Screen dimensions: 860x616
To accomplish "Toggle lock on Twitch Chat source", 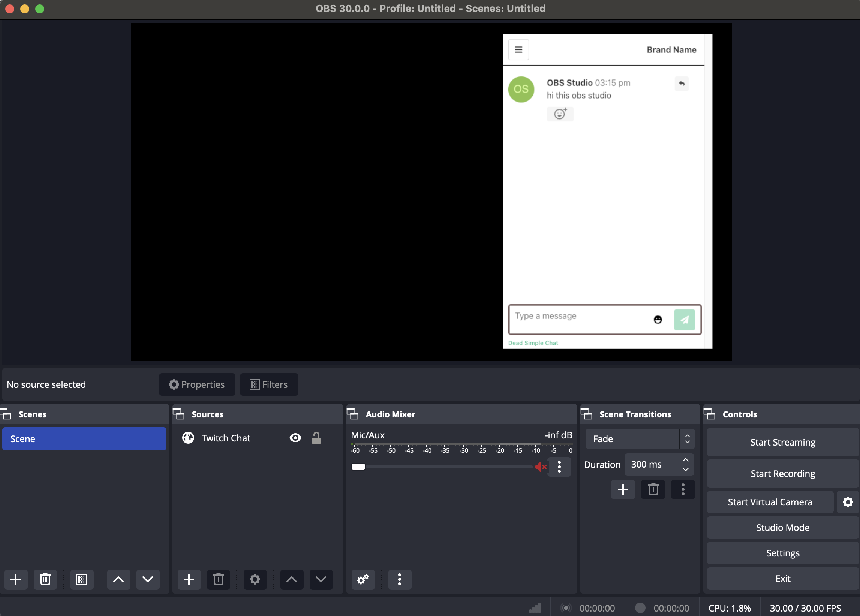I will pos(315,438).
